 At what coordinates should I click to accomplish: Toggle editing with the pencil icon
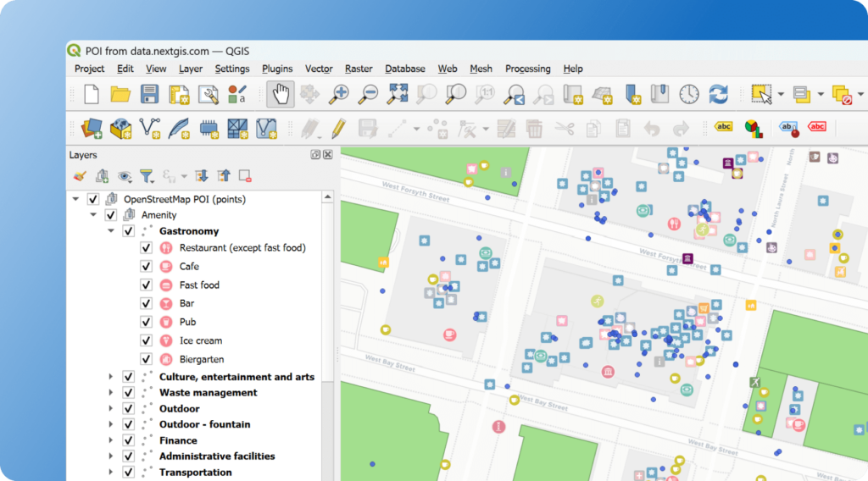pos(338,129)
